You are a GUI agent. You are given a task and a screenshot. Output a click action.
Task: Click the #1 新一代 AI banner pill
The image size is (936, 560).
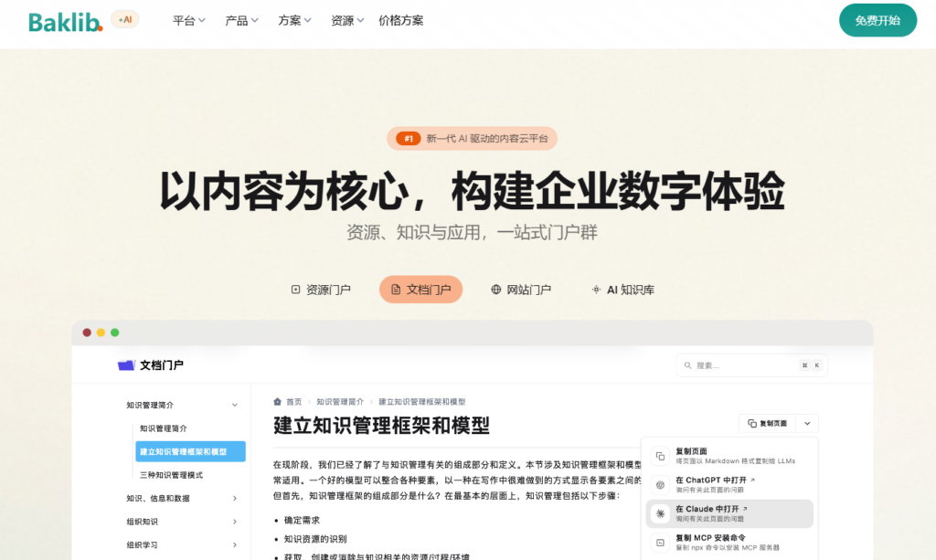point(472,138)
